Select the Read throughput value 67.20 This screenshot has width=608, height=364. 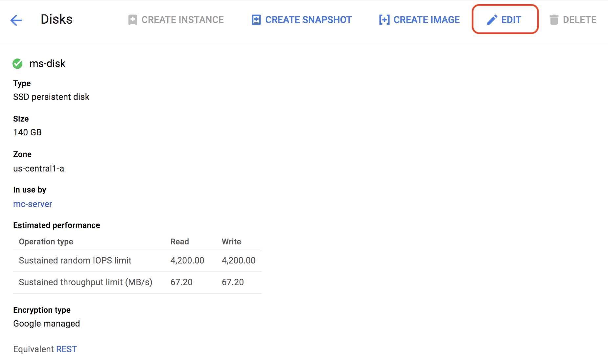coord(181,282)
